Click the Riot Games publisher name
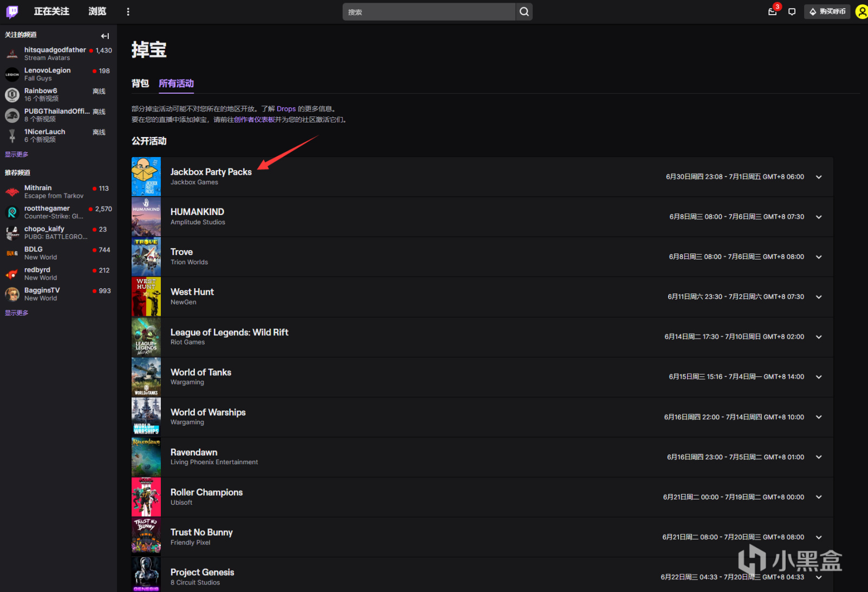Viewport: 868px width, 592px height. coord(188,342)
